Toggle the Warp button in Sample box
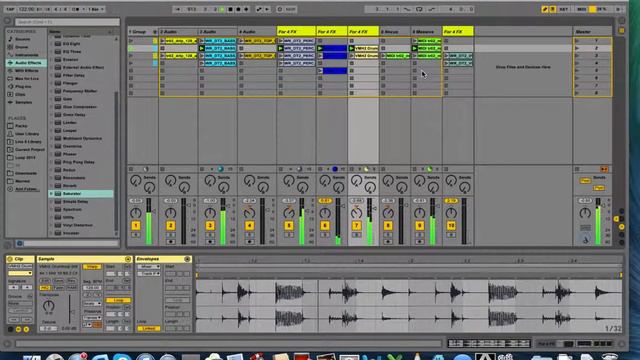The width and height of the screenshot is (640, 360). coord(92,267)
